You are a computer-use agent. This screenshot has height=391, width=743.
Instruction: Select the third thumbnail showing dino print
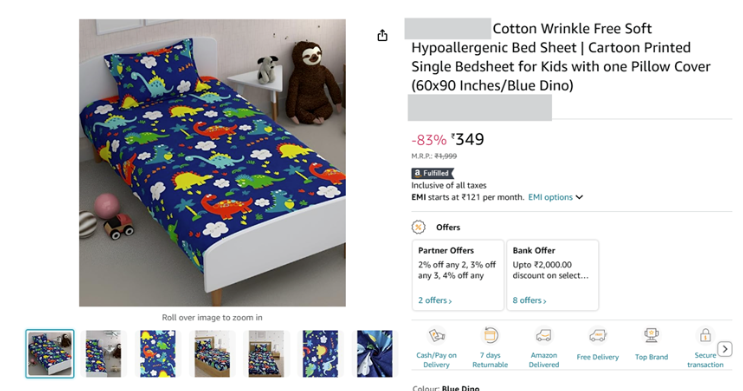[x=158, y=354]
